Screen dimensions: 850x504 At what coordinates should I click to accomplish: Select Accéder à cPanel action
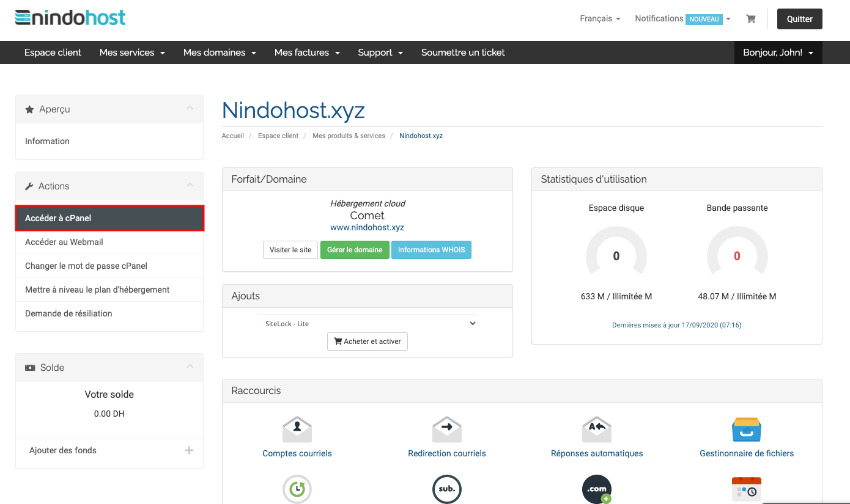pyautogui.click(x=109, y=218)
